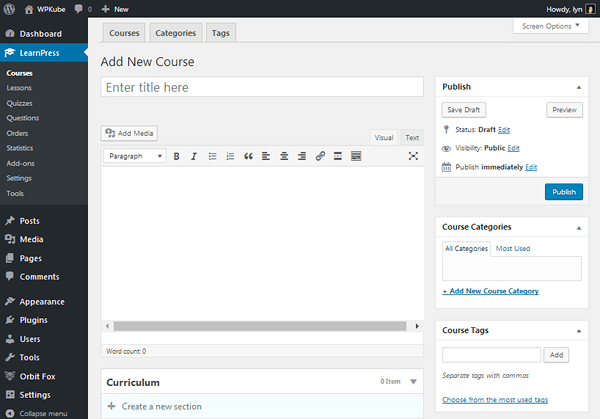Switch to the Text editor tab
The image size is (600, 419).
click(x=412, y=138)
